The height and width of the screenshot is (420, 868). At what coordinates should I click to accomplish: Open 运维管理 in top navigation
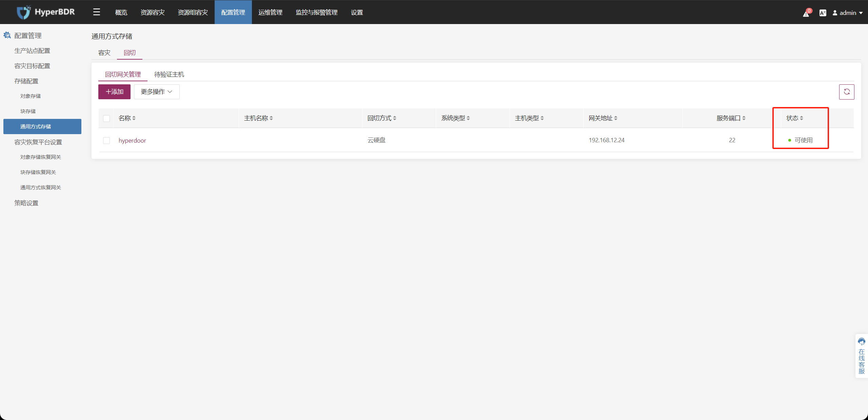click(x=271, y=12)
